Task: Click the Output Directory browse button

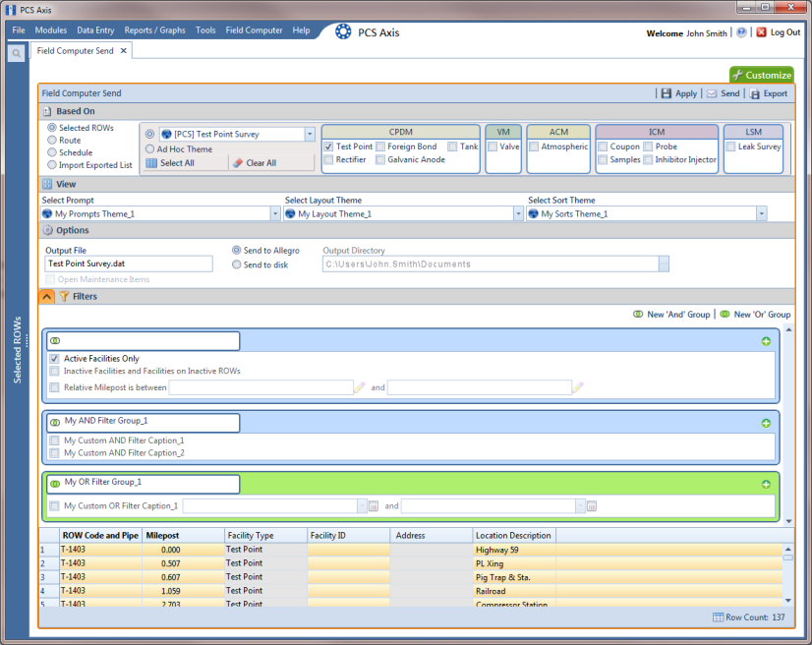Action: [x=664, y=264]
